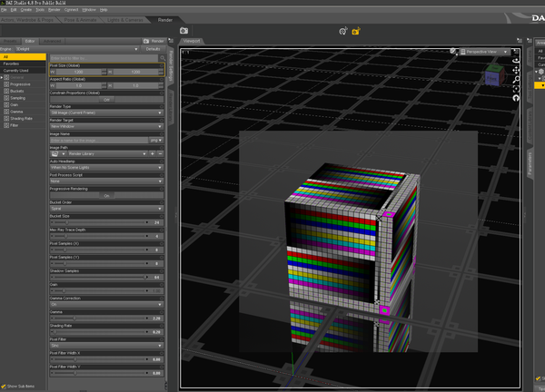The image size is (545, 392).
Task: Click the search magnifier icon in filter
Action: tap(163, 58)
